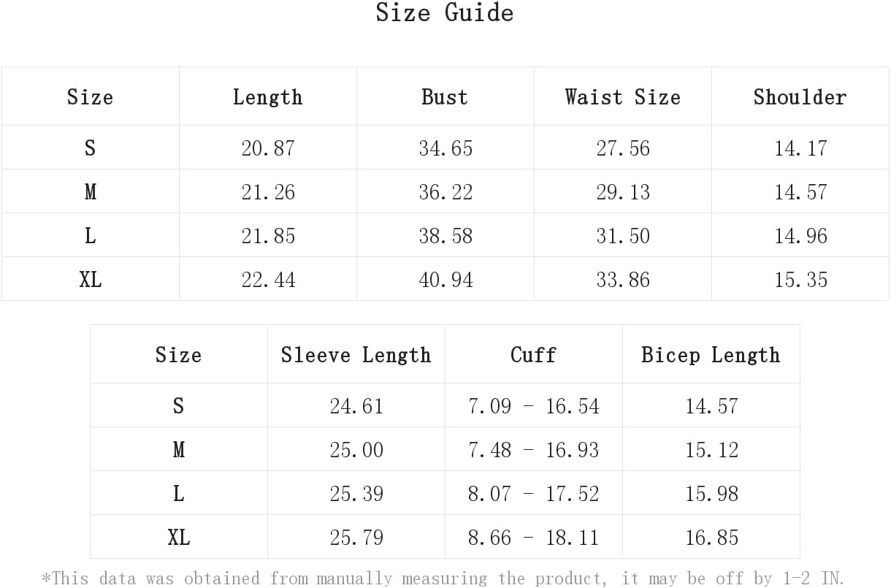Select size XL row in top table
This screenshot has width=891, height=588.
pos(445,279)
